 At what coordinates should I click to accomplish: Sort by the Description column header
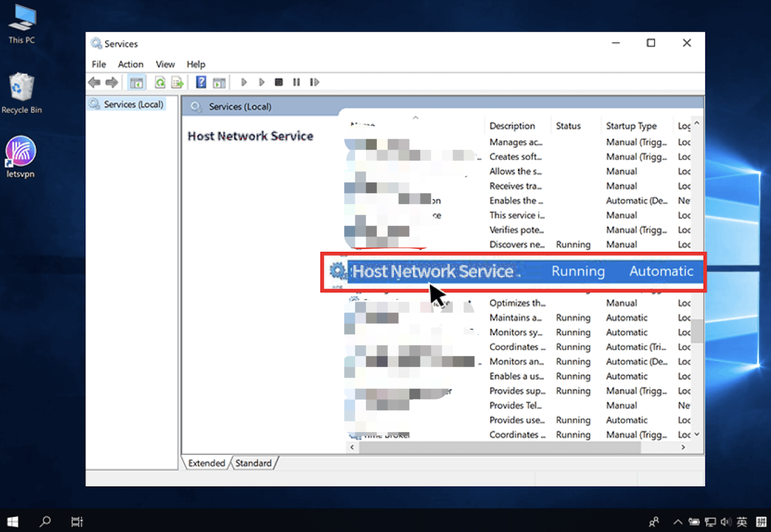[512, 126]
